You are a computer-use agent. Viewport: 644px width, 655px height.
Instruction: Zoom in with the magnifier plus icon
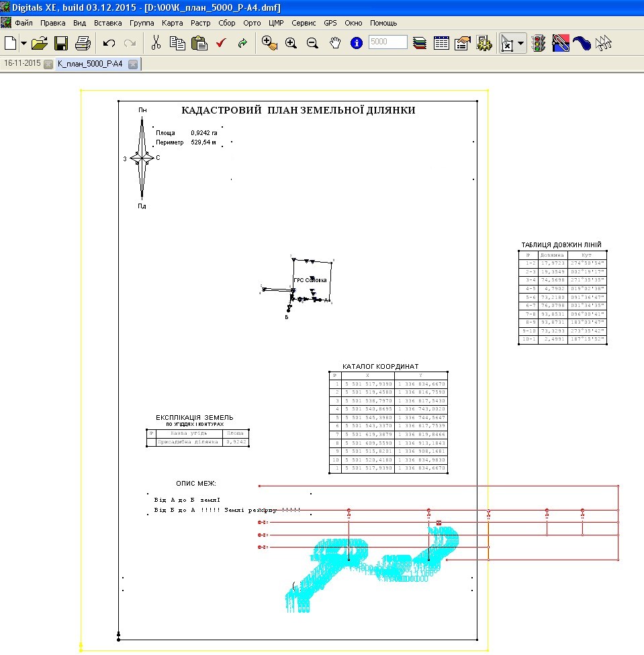coord(291,43)
